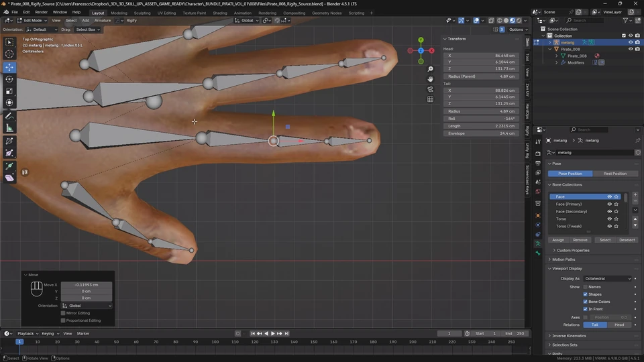Collapse the Viewport Display section
Screen dimensions: 644x362
(x=567, y=268)
